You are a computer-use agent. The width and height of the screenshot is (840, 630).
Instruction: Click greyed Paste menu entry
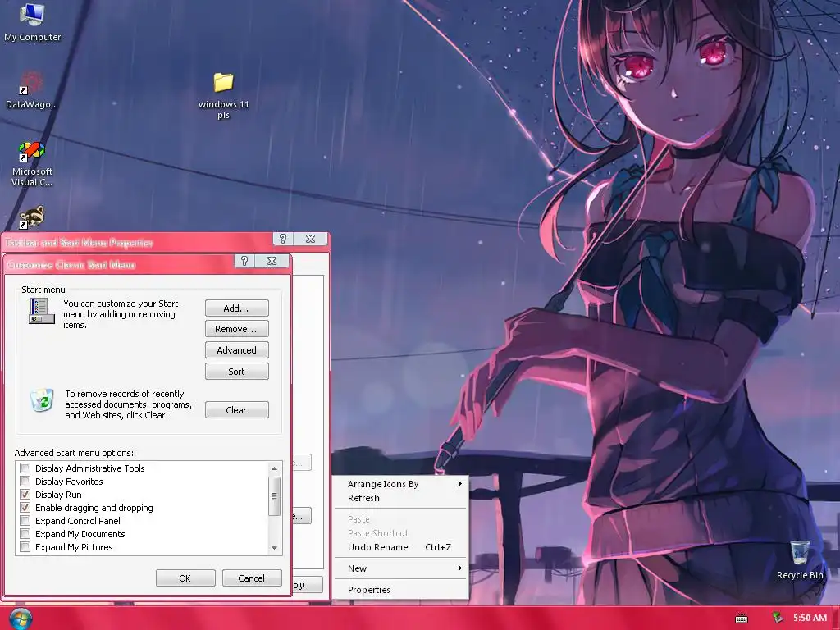point(400,519)
